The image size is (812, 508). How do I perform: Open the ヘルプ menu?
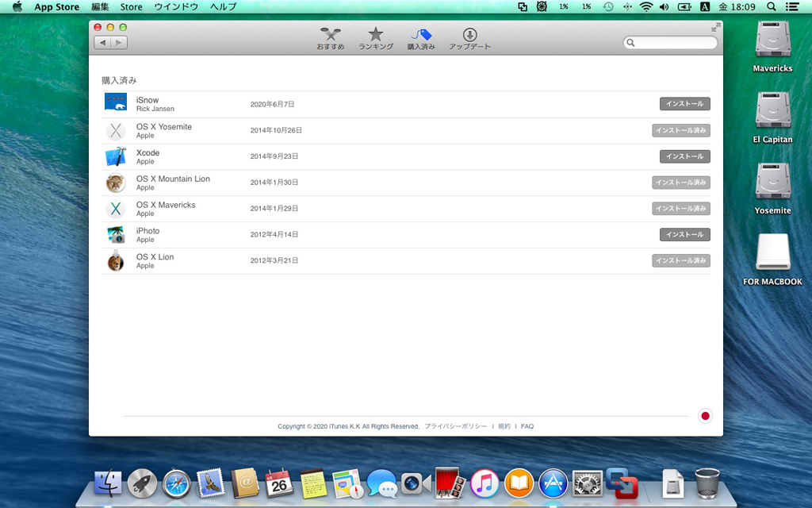point(223,6)
